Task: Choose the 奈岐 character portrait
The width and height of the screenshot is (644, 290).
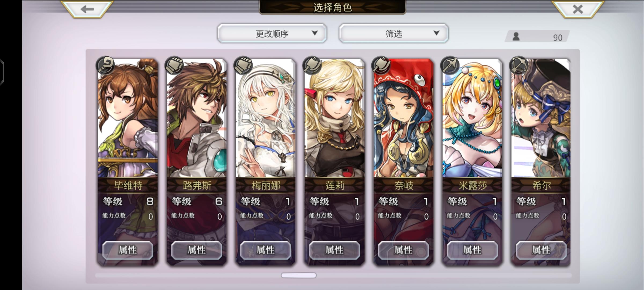Action: pos(404,118)
